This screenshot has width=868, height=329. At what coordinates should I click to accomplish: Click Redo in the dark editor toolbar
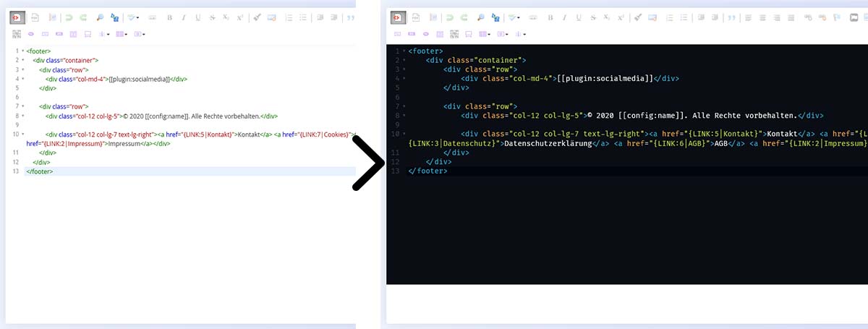[464, 17]
